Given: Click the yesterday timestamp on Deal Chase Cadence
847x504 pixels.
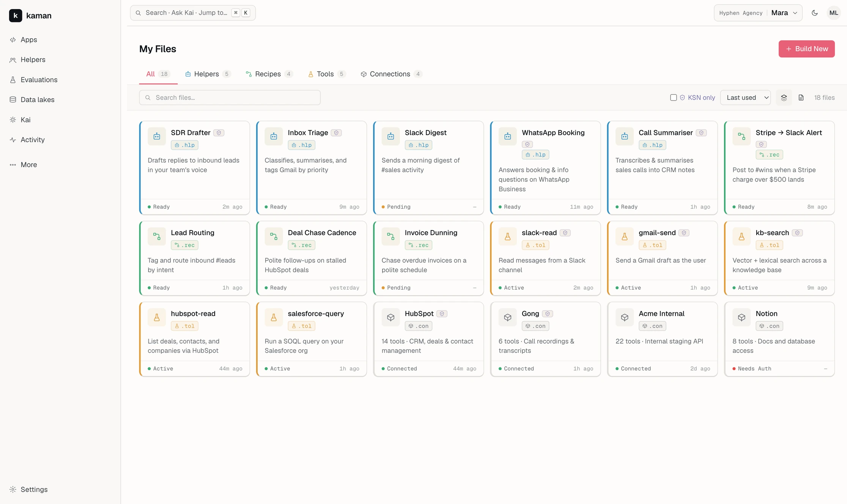Looking at the screenshot, I should coord(344,287).
